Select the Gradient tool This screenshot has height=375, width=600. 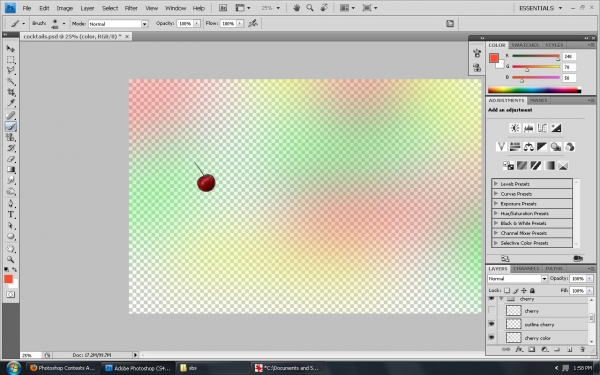coord(11,170)
